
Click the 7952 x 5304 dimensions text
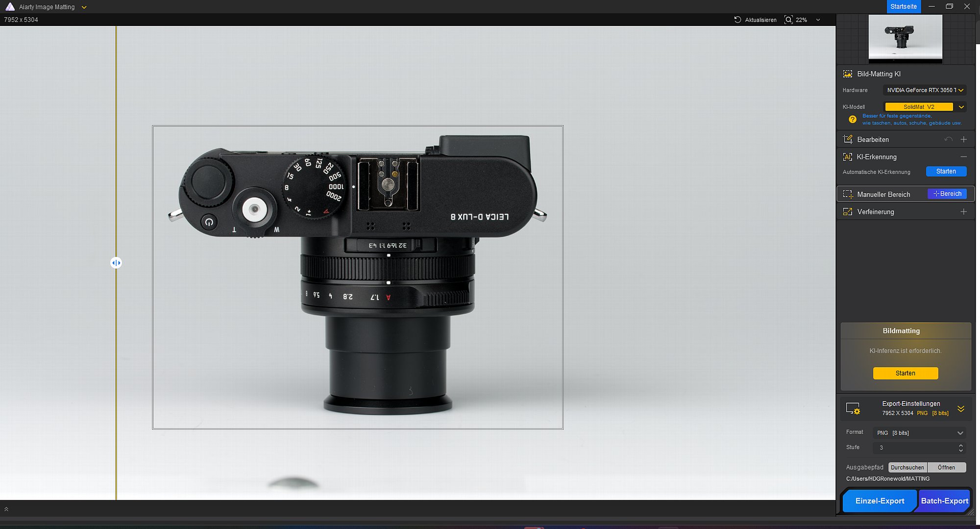[21, 20]
